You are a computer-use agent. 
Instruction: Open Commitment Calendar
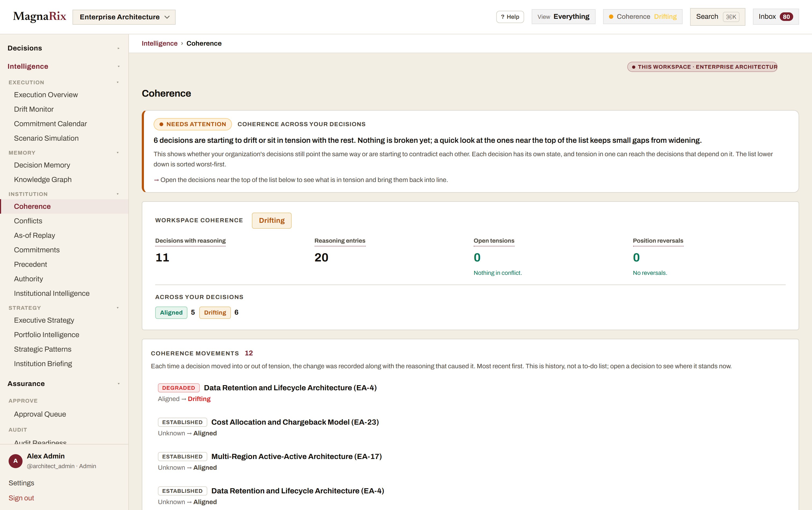pyautogui.click(x=50, y=124)
